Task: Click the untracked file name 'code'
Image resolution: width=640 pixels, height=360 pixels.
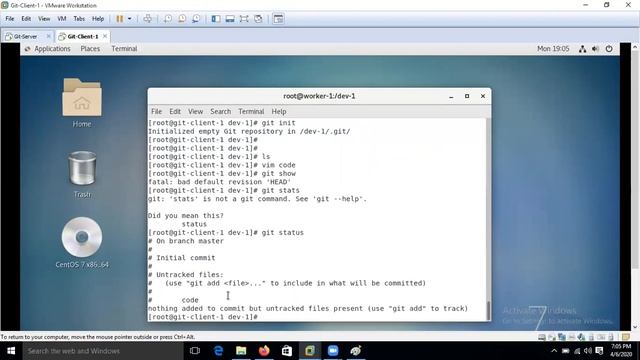Action: tap(190, 300)
